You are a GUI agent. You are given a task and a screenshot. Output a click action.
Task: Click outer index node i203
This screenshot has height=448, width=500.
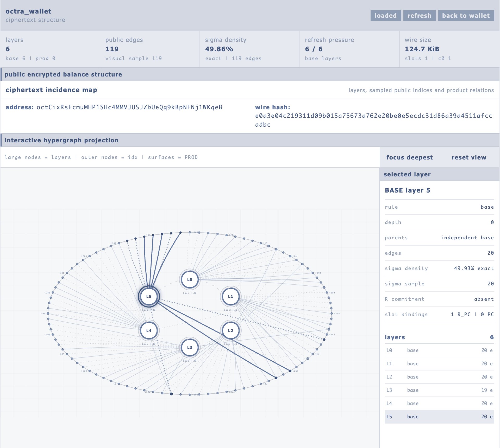(x=90, y=256)
